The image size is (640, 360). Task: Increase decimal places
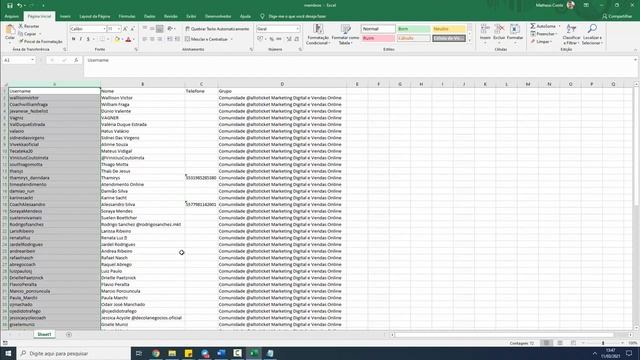point(289,39)
